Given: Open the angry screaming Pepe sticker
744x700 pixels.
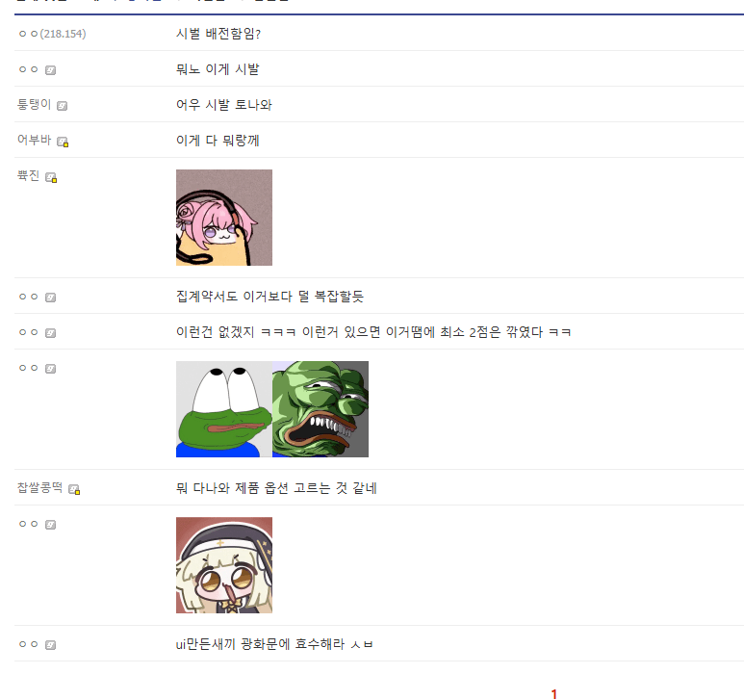Looking at the screenshot, I should click(x=321, y=409).
